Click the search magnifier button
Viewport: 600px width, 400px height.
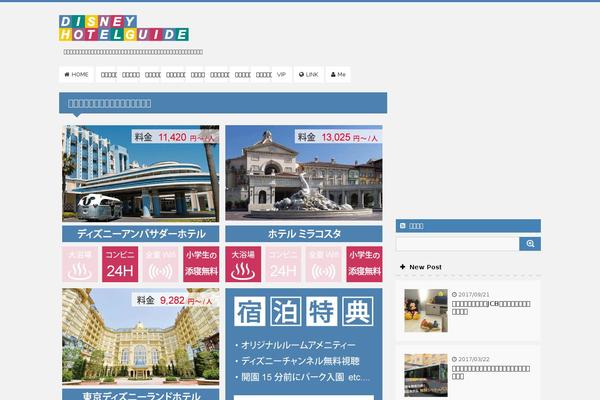pyautogui.click(x=530, y=244)
